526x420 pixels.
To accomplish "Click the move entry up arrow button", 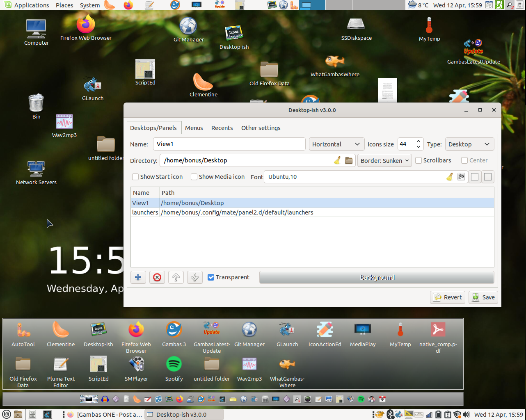I will (176, 278).
